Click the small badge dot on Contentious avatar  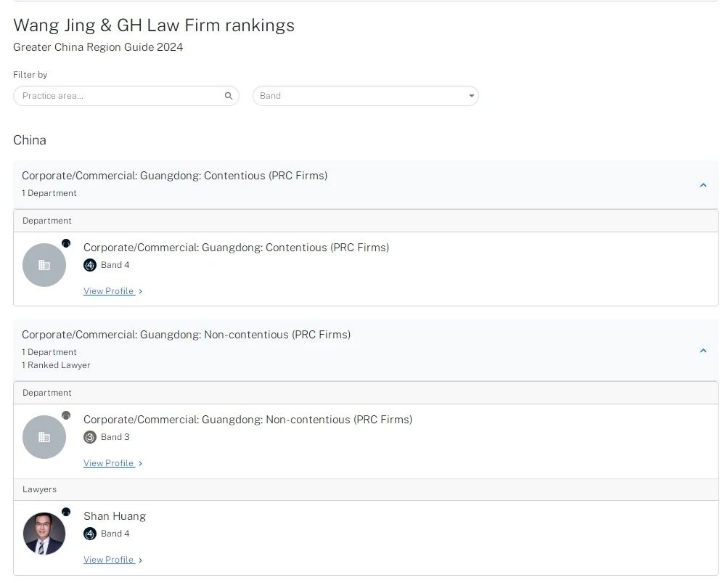[x=66, y=243]
